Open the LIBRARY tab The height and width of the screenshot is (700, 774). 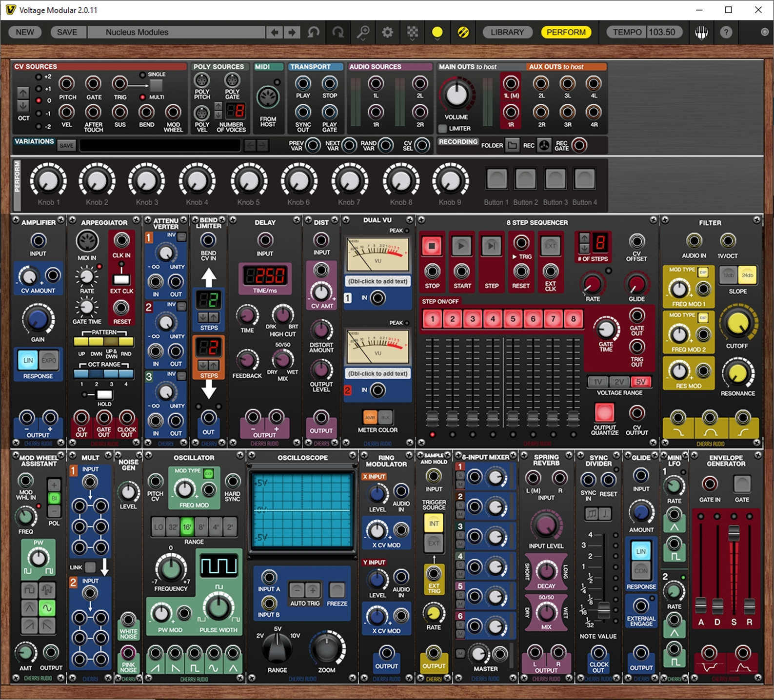(x=507, y=32)
